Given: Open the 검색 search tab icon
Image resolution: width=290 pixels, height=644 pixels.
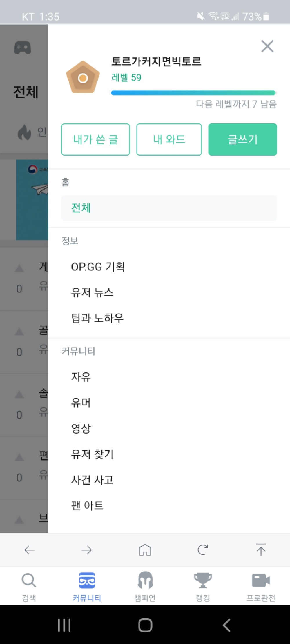Looking at the screenshot, I should pyautogui.click(x=29, y=581).
